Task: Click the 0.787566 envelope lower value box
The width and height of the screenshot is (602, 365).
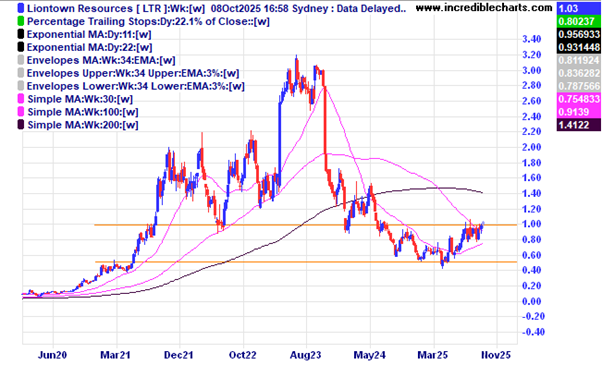Action: (579, 86)
